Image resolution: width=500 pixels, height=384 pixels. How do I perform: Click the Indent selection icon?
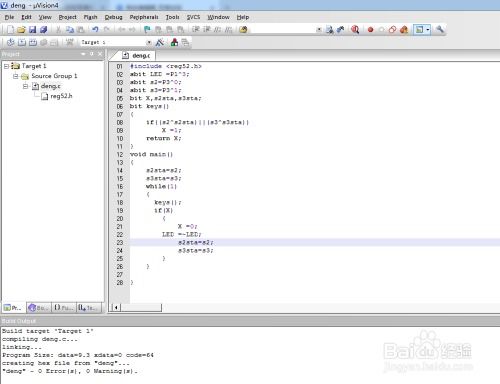[x=196, y=30]
